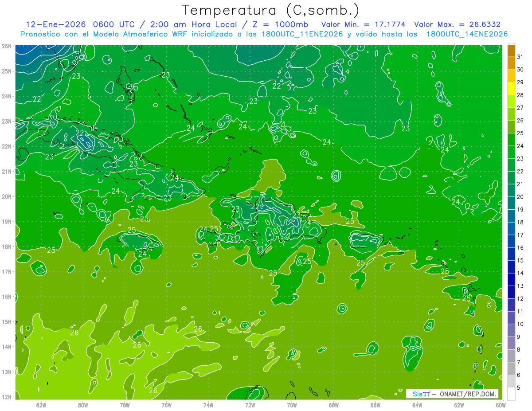Screen dimensions: 532x411
Task: Select the date 12-Ene-2026
Action: 55,24
